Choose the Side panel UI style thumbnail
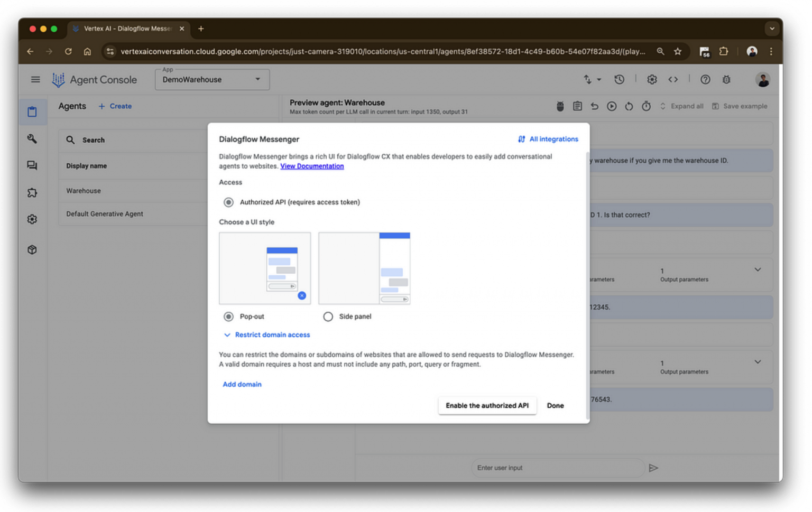This screenshot has width=812, height=512. pyautogui.click(x=364, y=268)
